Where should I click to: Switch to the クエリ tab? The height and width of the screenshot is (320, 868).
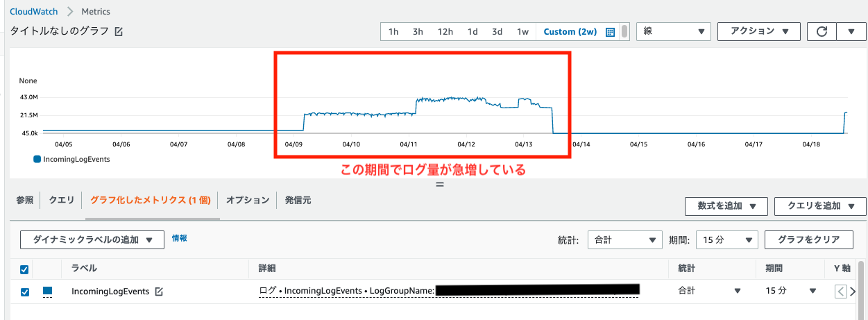pyautogui.click(x=62, y=200)
